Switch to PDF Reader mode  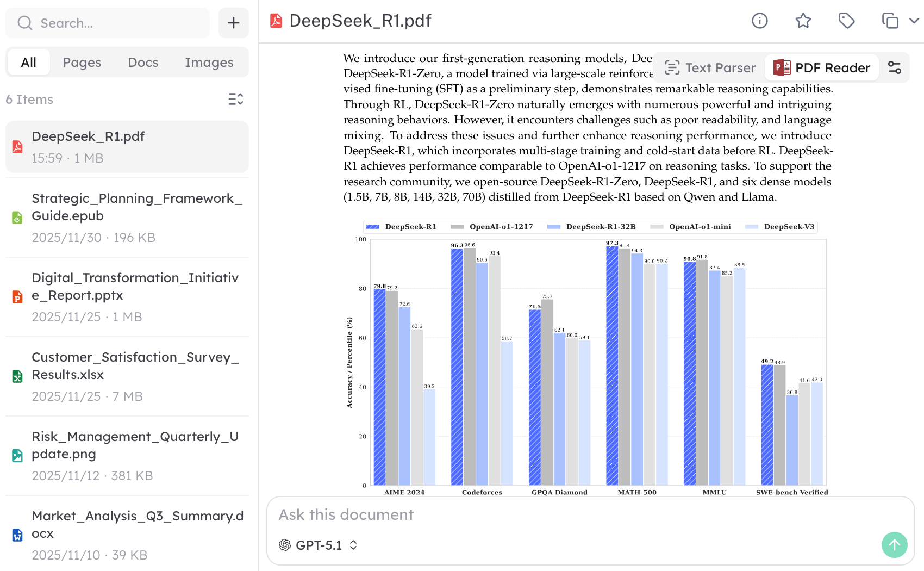(822, 67)
